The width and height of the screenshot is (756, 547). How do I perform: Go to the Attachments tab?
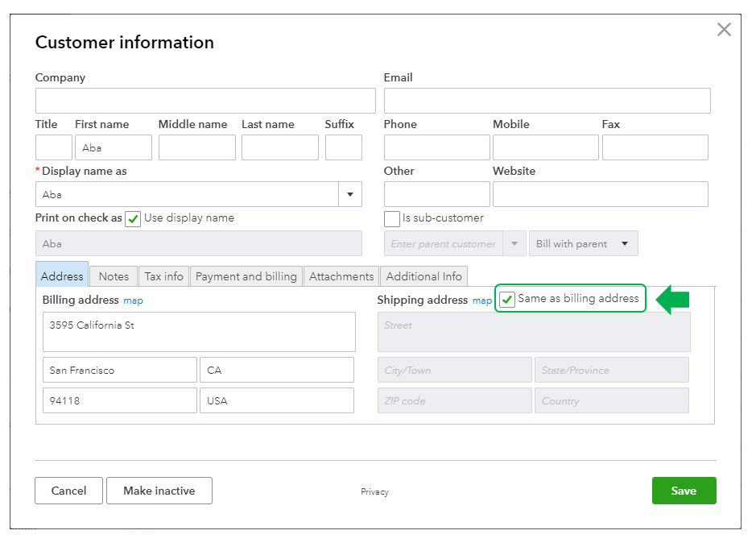341,276
